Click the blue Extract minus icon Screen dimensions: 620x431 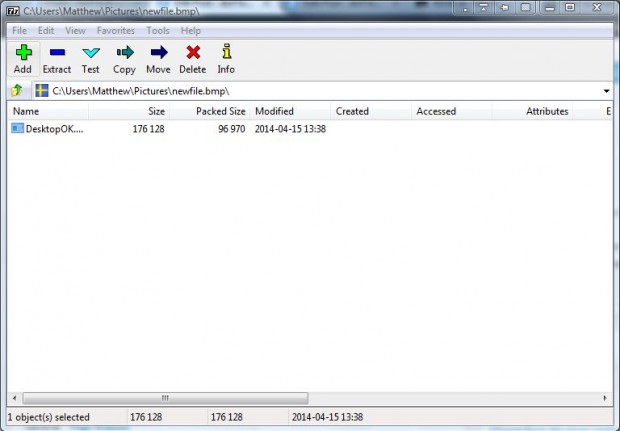coord(57,52)
